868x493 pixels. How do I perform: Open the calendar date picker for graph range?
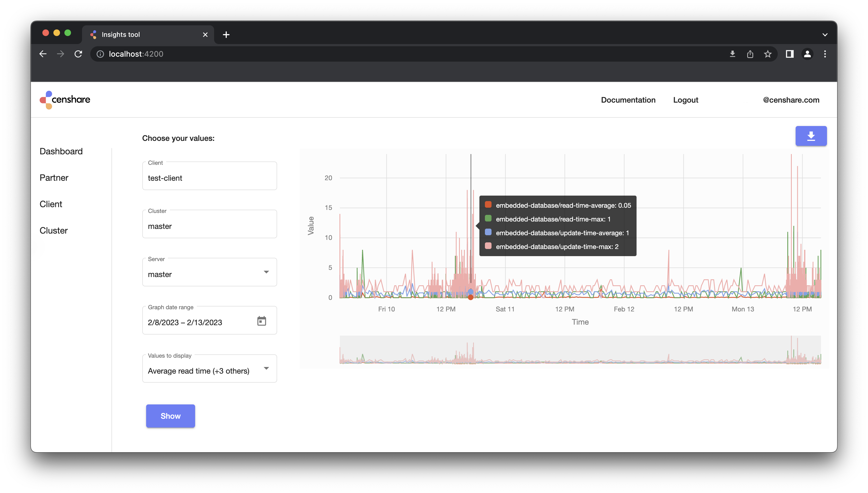[x=261, y=320]
